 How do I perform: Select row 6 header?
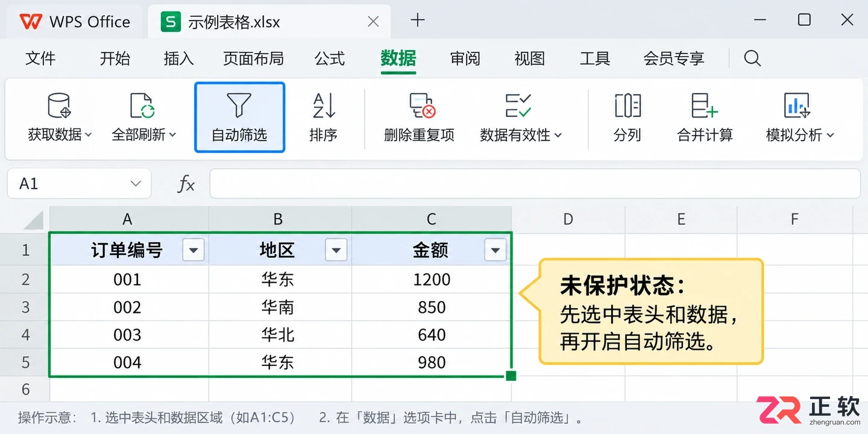(25, 389)
